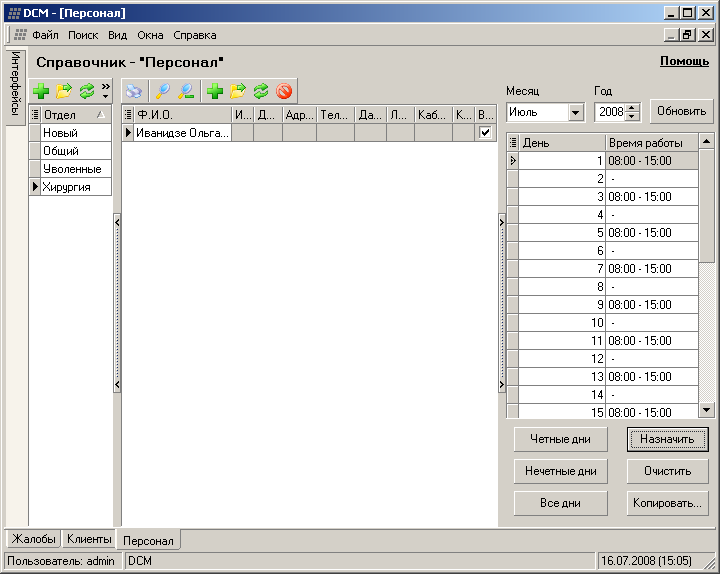This screenshot has width=720, height=574.
Task: Refresh the staff list
Action: pyautogui.click(x=261, y=91)
